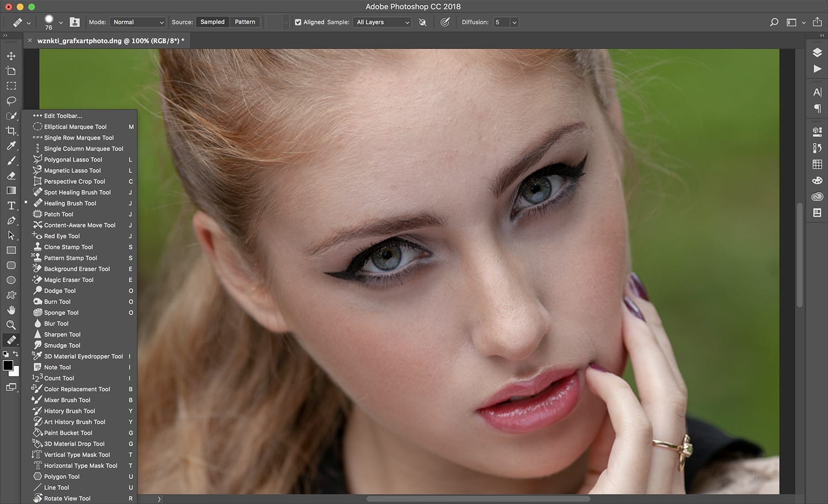The image size is (828, 504).
Task: Switch foreground and background colors
Action: [16, 354]
